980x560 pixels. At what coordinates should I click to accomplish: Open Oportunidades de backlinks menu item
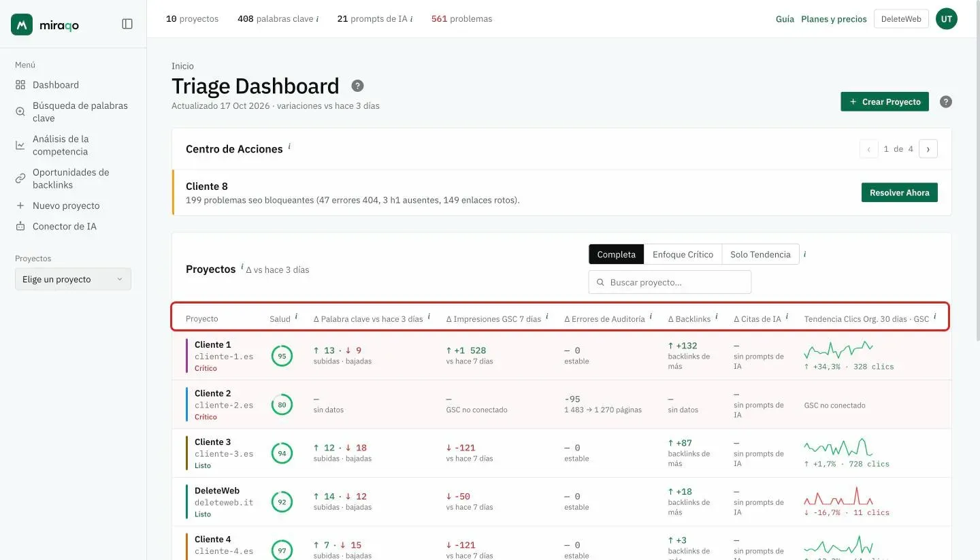[x=71, y=178]
